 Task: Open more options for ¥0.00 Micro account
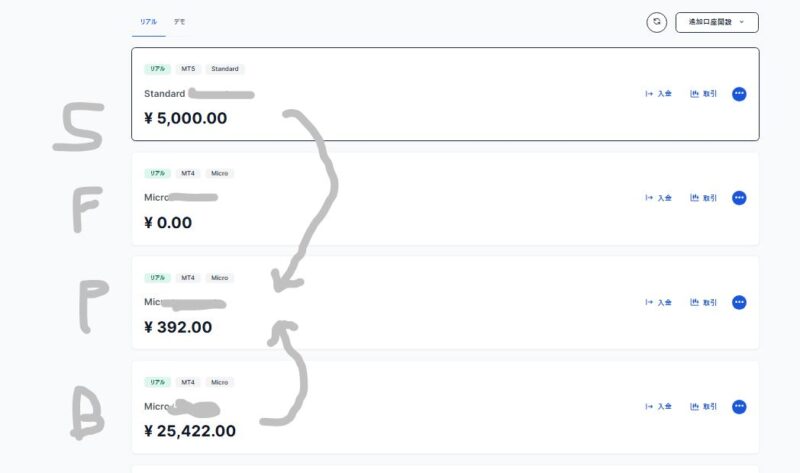(x=739, y=198)
